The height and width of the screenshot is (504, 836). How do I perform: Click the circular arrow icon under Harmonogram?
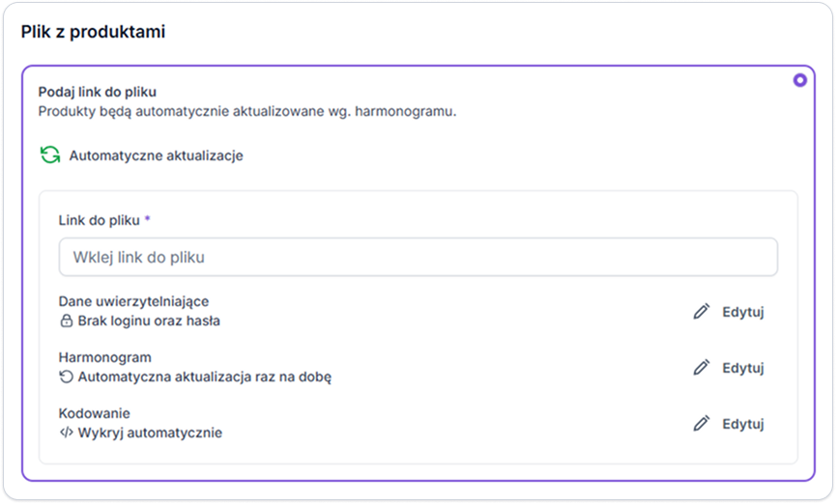[66, 377]
